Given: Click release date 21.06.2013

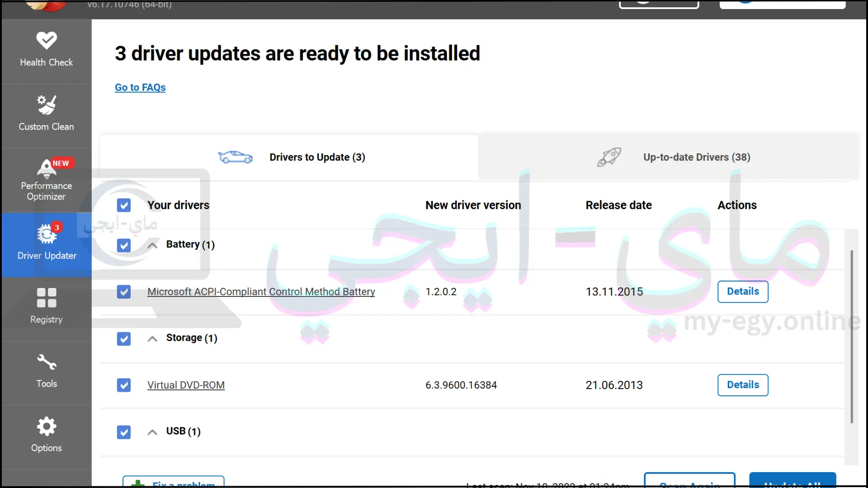Looking at the screenshot, I should pos(614,385).
